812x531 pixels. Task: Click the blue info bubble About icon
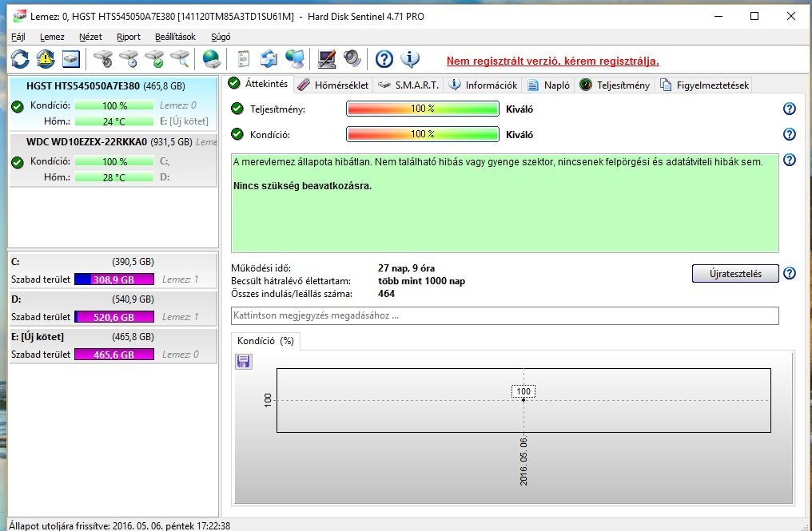(410, 59)
